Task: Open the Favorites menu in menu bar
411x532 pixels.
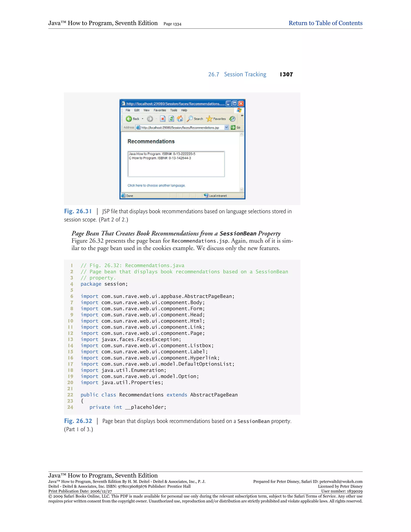Action: tap(160, 110)
